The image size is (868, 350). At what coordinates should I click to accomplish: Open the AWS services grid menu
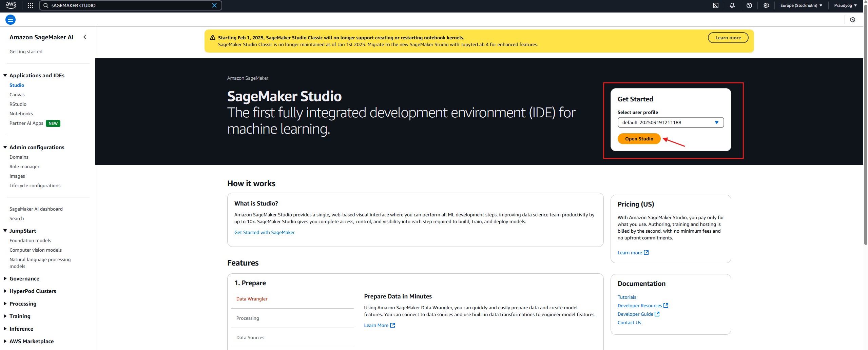tap(30, 5)
